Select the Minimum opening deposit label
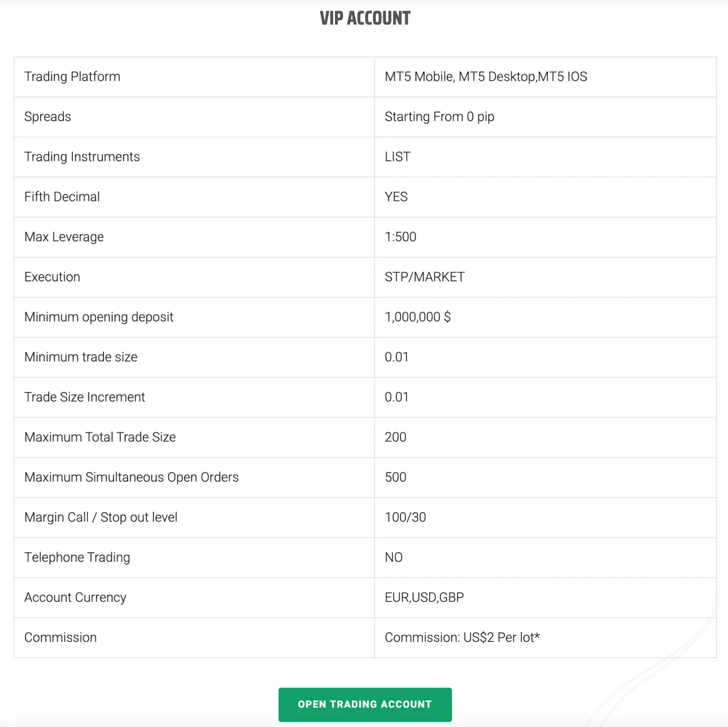The height and width of the screenshot is (727, 728). 99,317
